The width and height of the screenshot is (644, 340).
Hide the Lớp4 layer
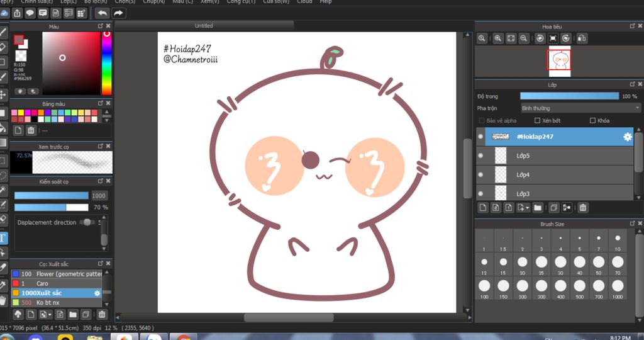pos(480,175)
